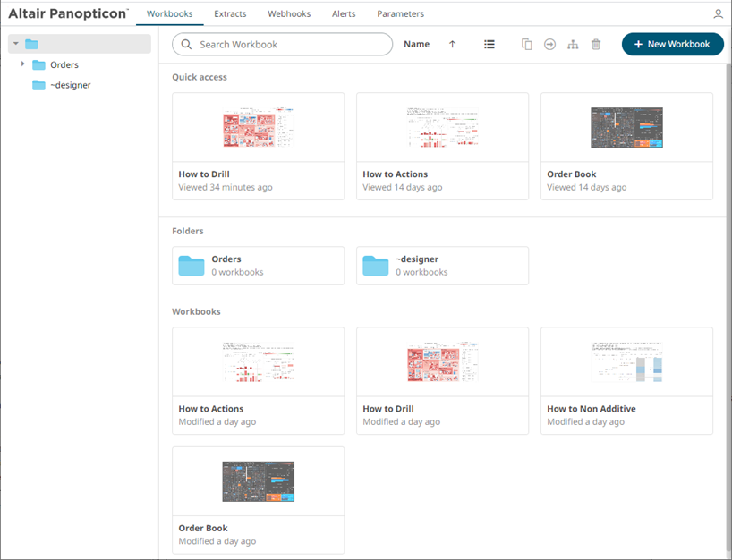Click the Orders folder icon in the sidebar
The width and height of the screenshot is (732, 560).
pos(38,64)
